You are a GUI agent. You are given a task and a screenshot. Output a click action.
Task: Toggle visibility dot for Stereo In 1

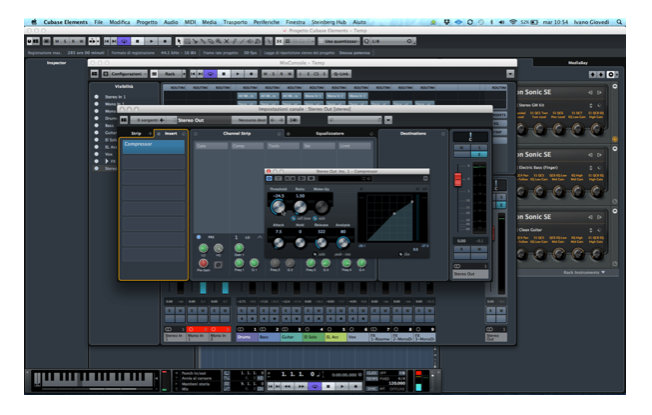[96, 97]
